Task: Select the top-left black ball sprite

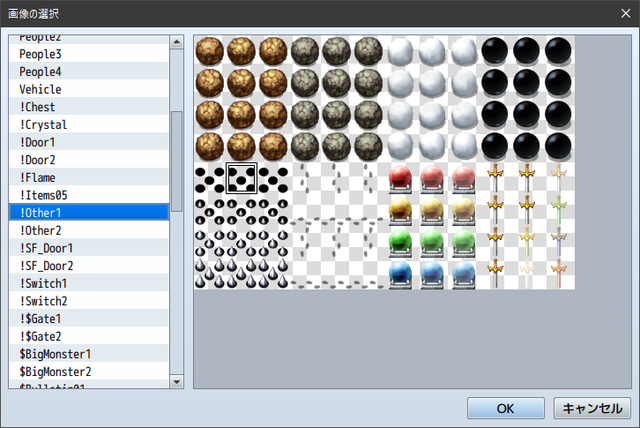Action: click(x=495, y=51)
